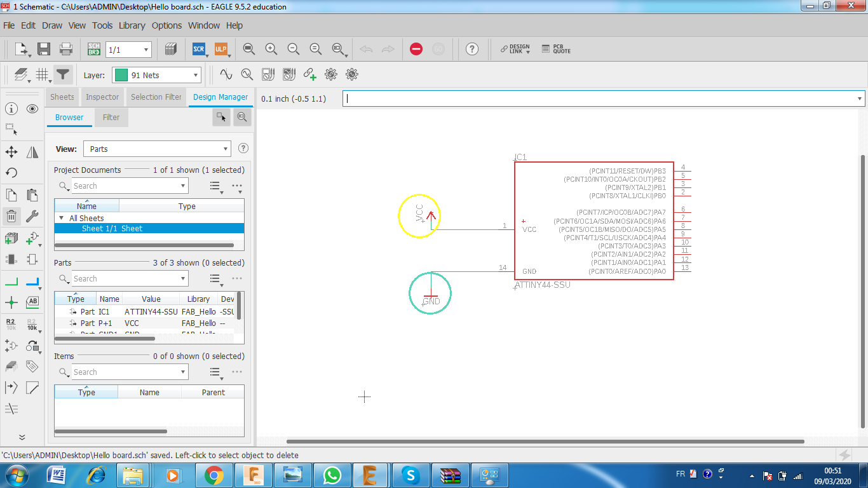Image resolution: width=868 pixels, height=488 pixels.
Task: Select the Rotate tool
Action: [x=11, y=172]
